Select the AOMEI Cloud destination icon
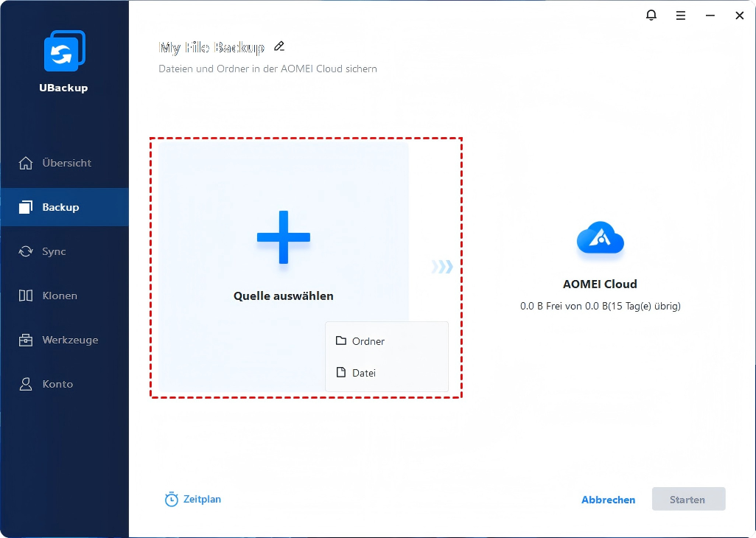The width and height of the screenshot is (756, 538). (600, 239)
